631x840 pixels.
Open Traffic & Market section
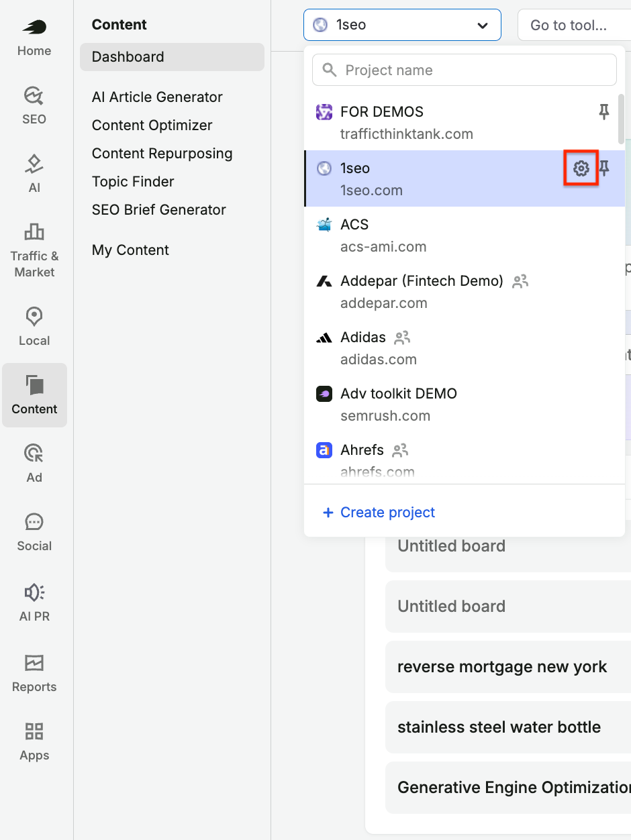(34, 250)
